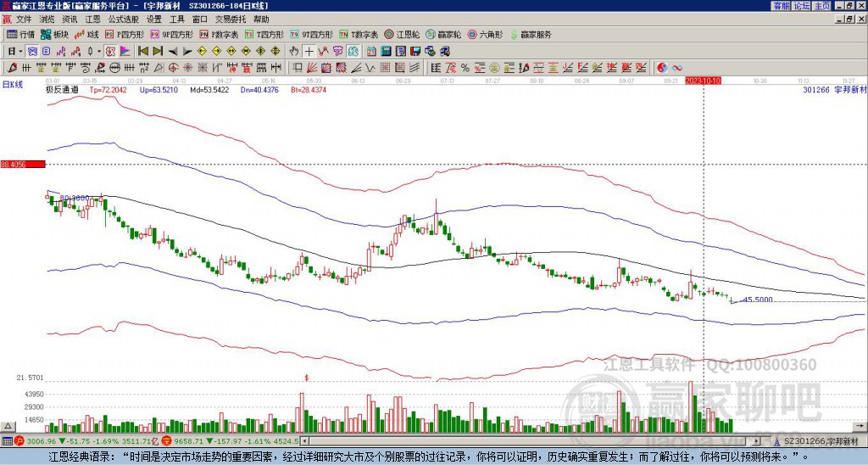
Task: Click the Tp=72.2042 value
Action: (108, 89)
